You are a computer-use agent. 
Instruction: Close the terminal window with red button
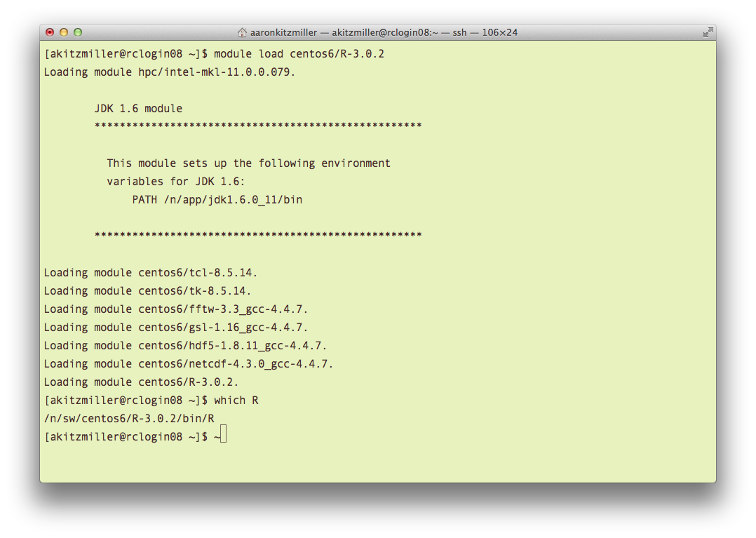50,32
